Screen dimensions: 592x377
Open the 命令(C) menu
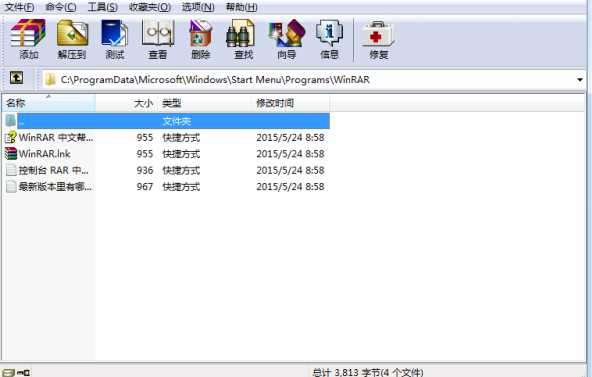(x=60, y=7)
